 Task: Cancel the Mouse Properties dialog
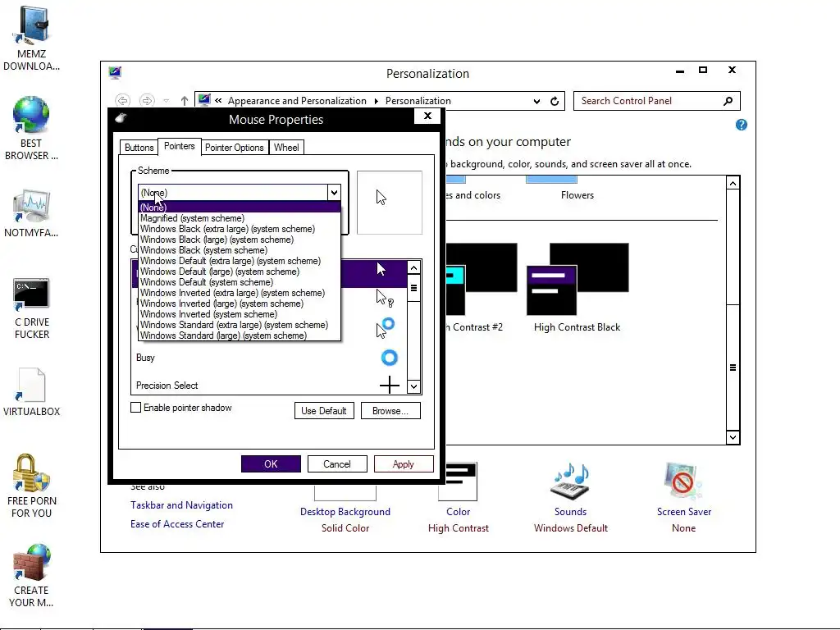point(337,464)
